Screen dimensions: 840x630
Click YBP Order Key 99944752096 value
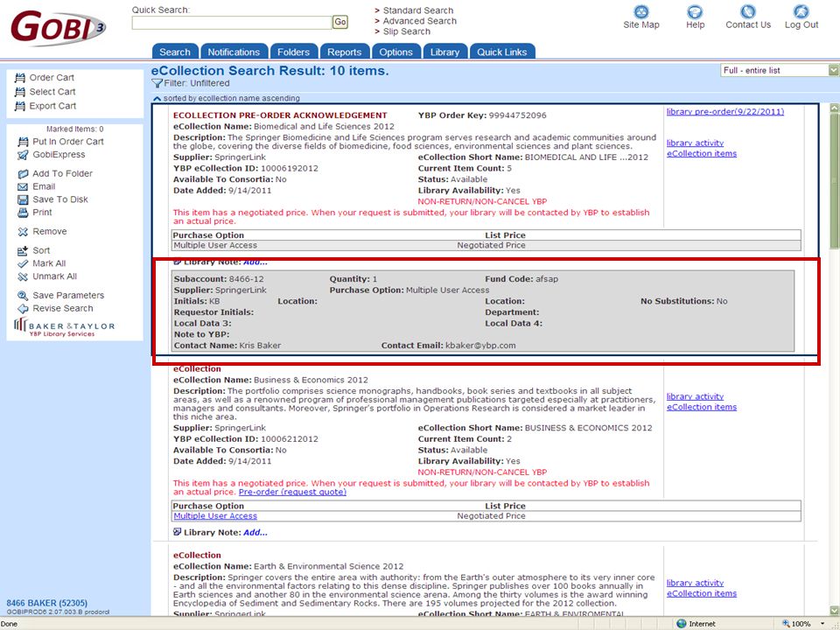(x=517, y=115)
